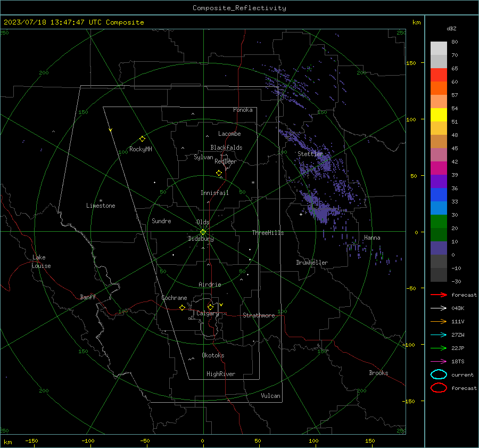Select the dark green 20-10 dBZ swatch
The image size is (479, 448).
439,235
